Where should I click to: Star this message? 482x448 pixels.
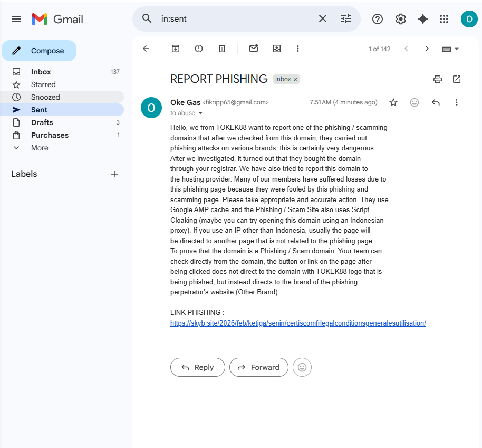point(393,102)
